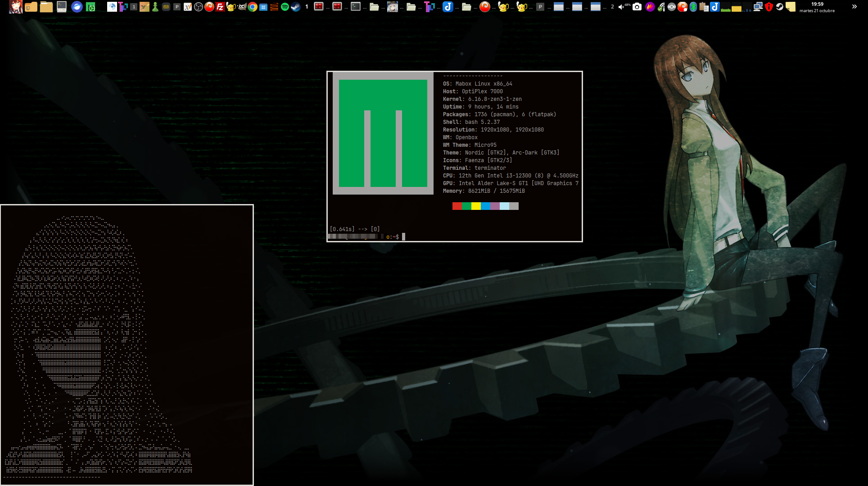Open GIMP image editor launcher
Viewport: 868px width, 486px height.
(x=242, y=7)
